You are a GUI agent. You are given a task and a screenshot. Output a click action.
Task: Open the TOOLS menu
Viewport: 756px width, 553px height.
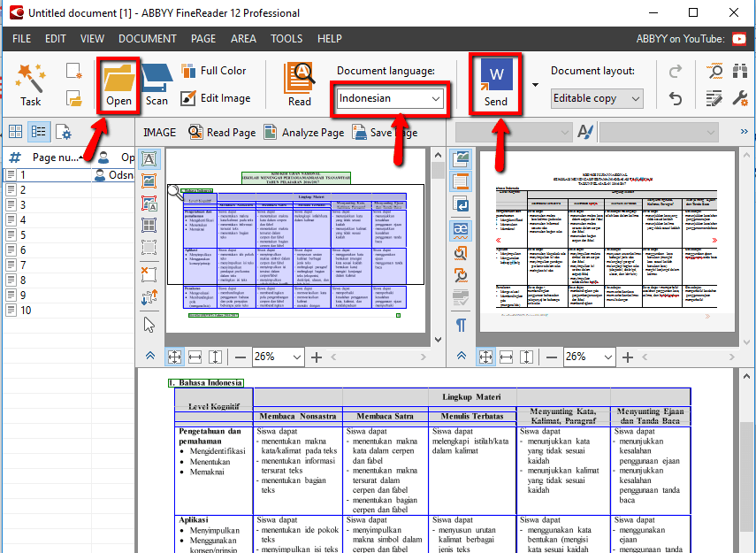point(286,38)
